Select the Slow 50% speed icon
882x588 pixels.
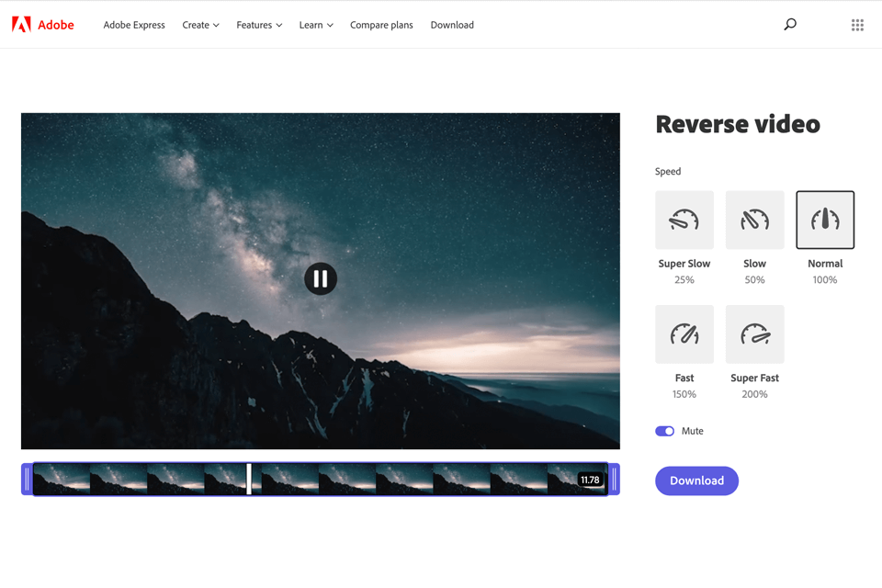click(x=754, y=220)
